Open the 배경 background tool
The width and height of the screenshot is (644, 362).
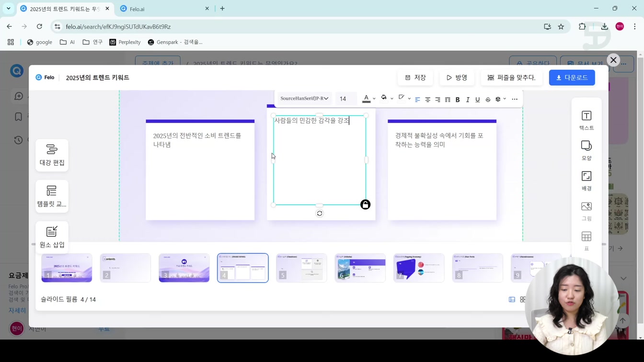(586, 181)
